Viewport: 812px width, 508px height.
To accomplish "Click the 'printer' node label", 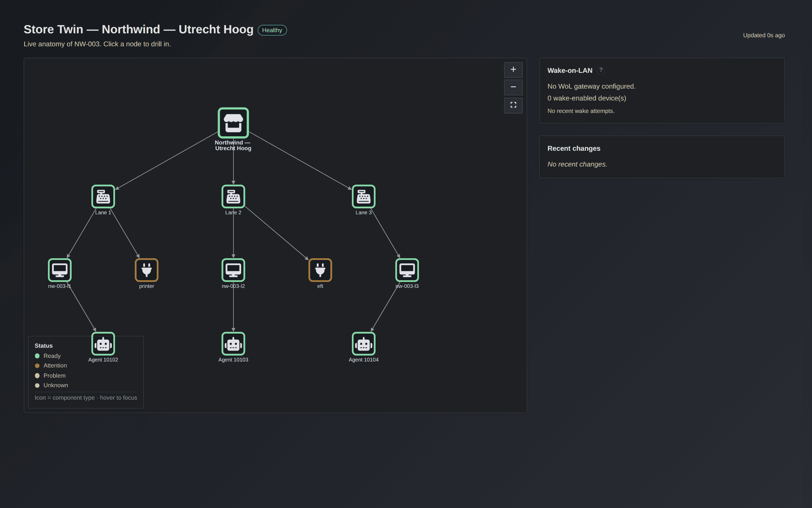I will [147, 286].
